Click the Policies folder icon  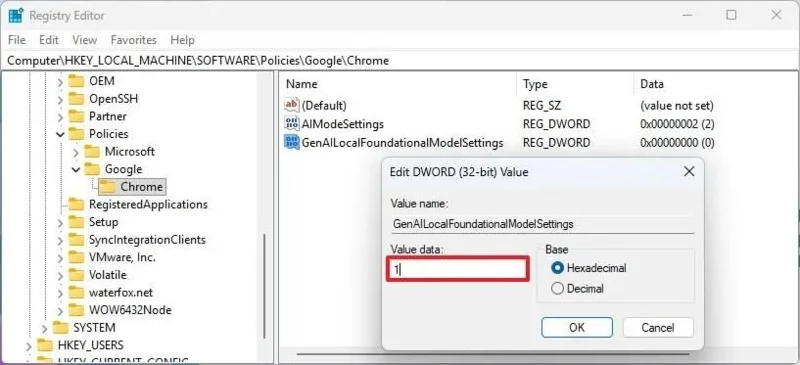point(76,134)
